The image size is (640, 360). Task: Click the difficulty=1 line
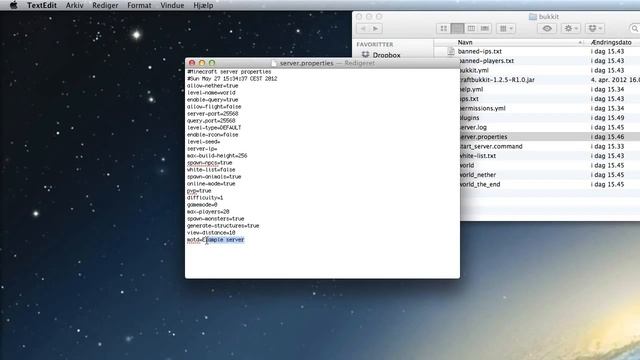(x=205, y=198)
